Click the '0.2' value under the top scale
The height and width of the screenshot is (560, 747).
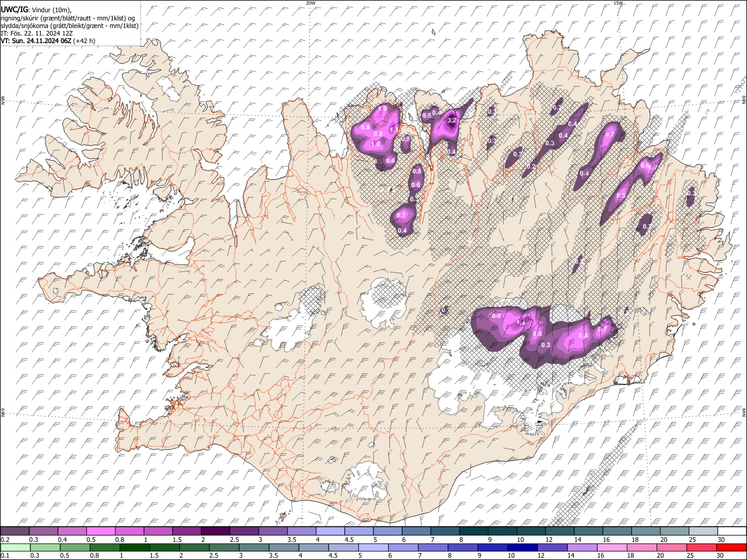pyautogui.click(x=4, y=540)
